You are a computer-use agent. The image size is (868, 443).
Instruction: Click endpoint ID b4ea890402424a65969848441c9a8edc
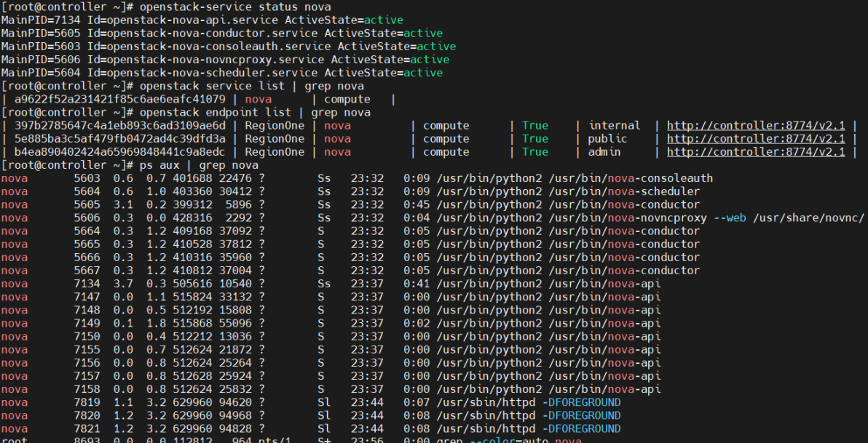[120, 152]
